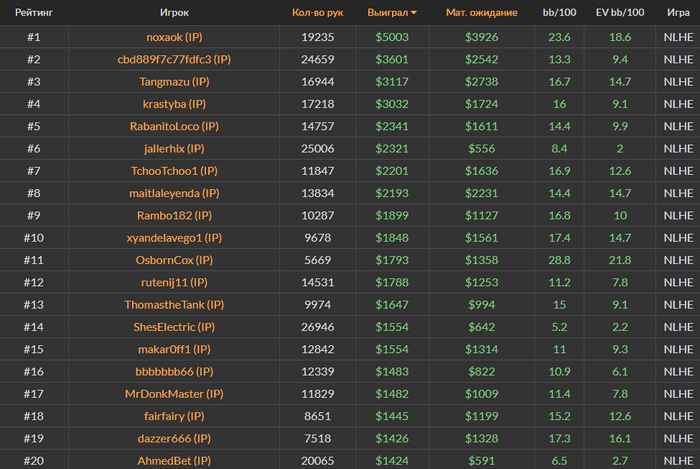Select Rambo182 (IP) player name

click(174, 216)
